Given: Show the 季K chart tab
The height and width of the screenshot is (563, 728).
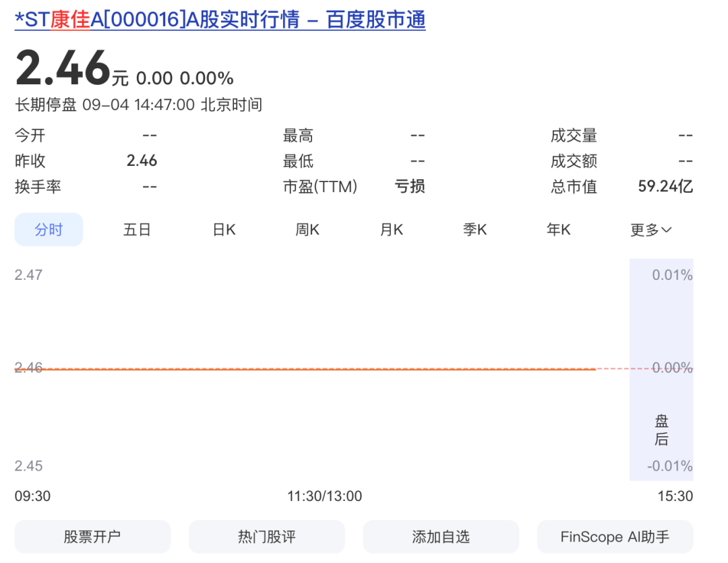Looking at the screenshot, I should point(475,229).
